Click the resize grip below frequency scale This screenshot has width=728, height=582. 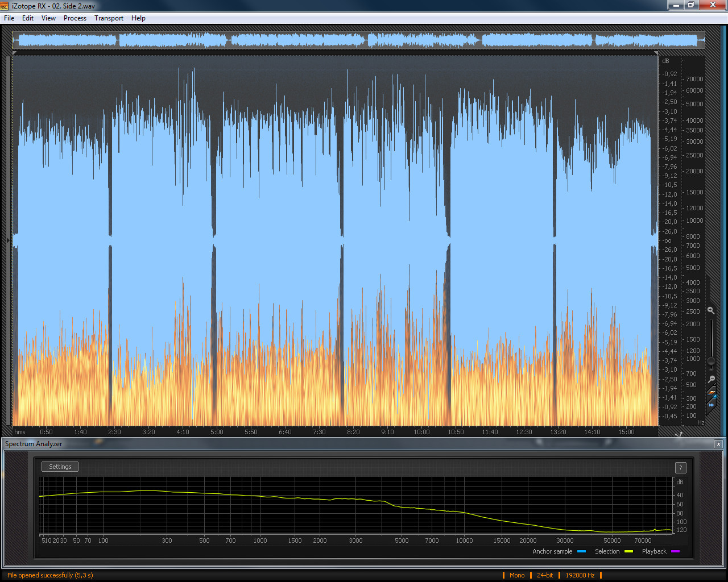(x=678, y=434)
